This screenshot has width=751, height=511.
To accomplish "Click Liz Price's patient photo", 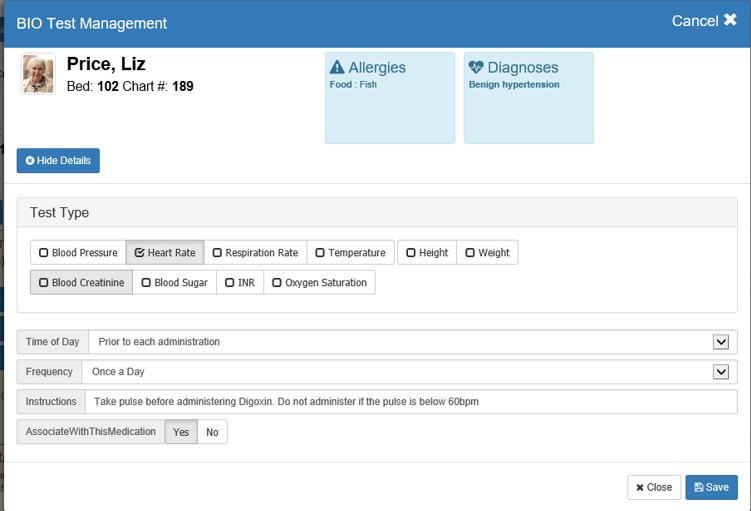I will coord(38,75).
